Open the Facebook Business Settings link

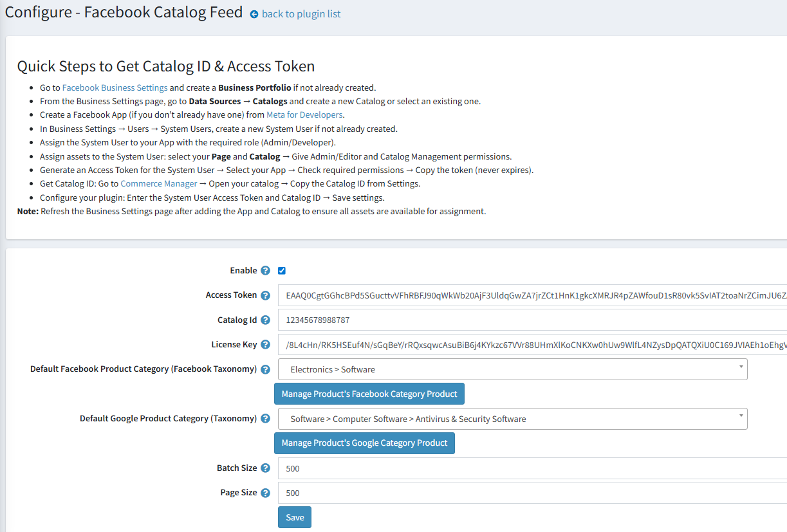[115, 87]
